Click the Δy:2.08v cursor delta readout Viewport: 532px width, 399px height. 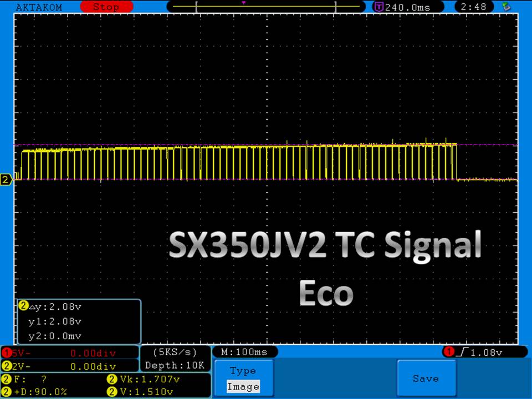pyautogui.click(x=54, y=306)
